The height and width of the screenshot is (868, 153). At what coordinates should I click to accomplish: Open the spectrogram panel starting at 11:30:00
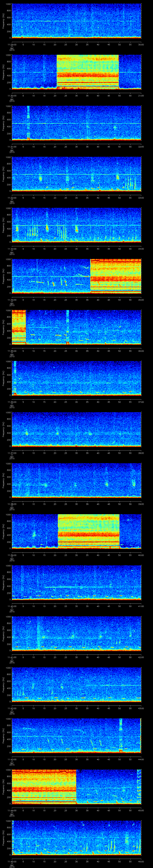[x=76, y=72]
